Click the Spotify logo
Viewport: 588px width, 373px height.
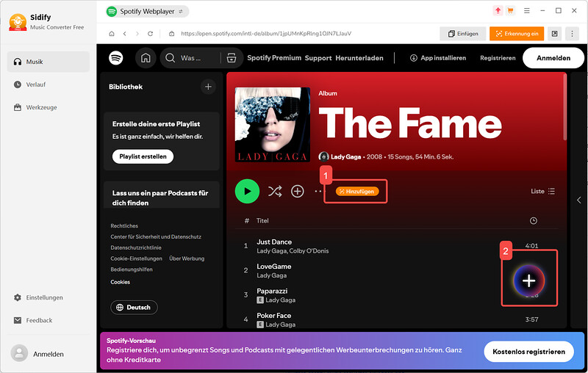[116, 58]
